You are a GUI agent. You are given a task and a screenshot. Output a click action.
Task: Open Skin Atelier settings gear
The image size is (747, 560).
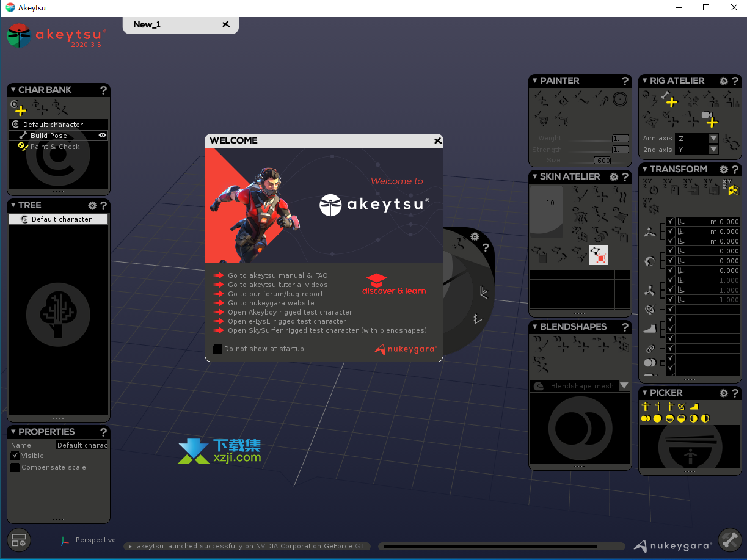pos(614,176)
